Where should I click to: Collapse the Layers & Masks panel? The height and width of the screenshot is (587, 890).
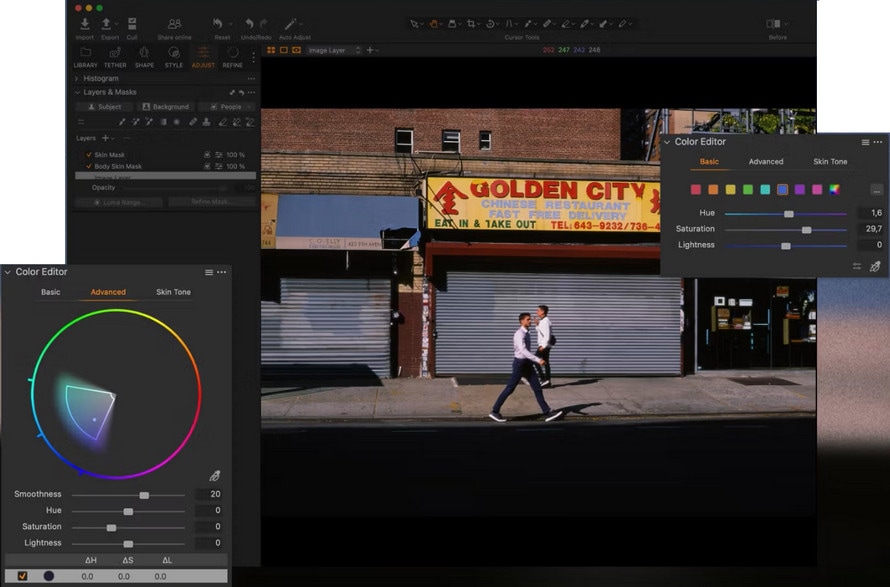click(77, 92)
